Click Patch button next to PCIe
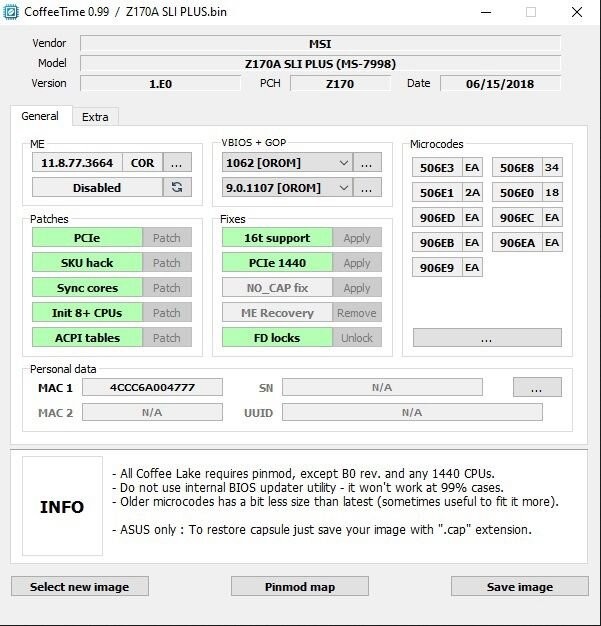The width and height of the screenshot is (601, 626). 167,238
